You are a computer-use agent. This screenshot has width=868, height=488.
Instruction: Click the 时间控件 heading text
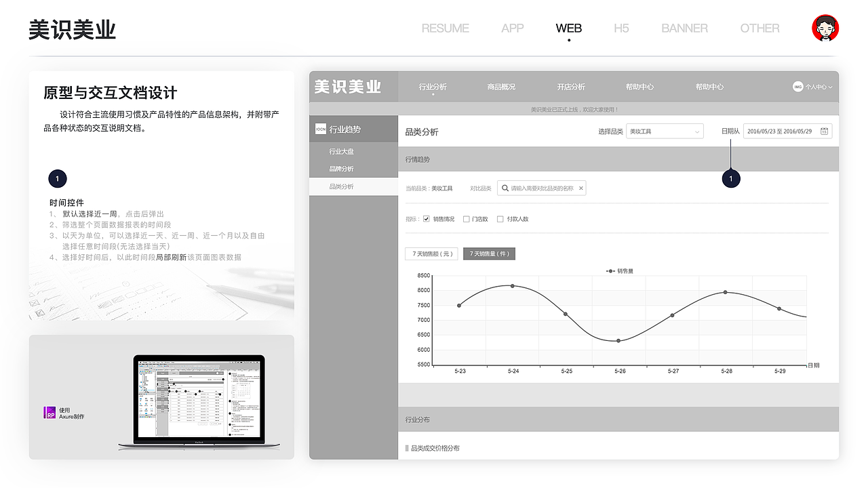point(66,203)
